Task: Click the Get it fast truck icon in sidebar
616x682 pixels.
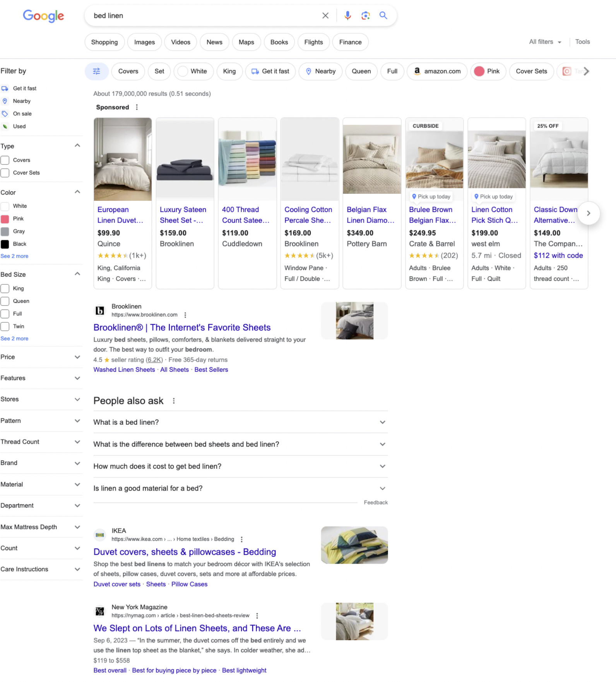Action: tap(5, 89)
